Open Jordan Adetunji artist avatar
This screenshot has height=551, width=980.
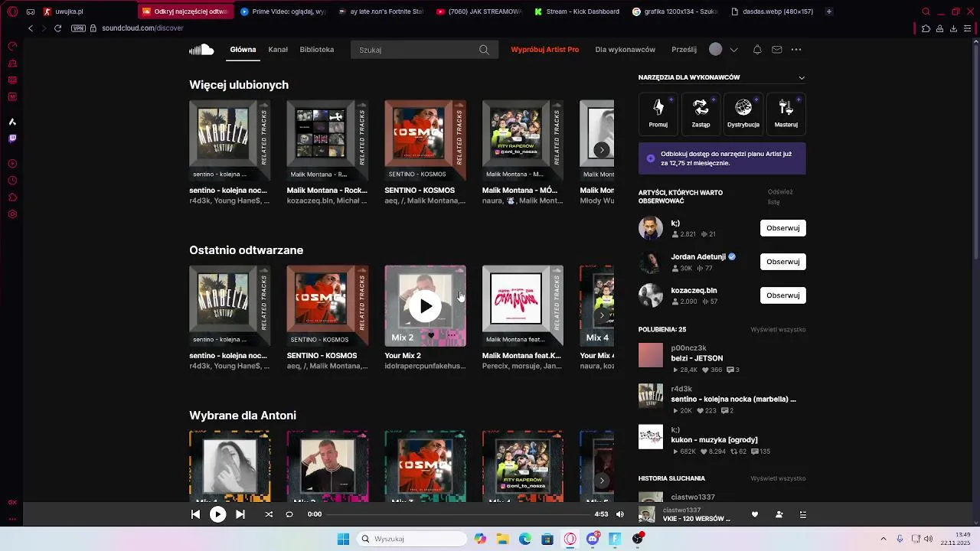[651, 262]
